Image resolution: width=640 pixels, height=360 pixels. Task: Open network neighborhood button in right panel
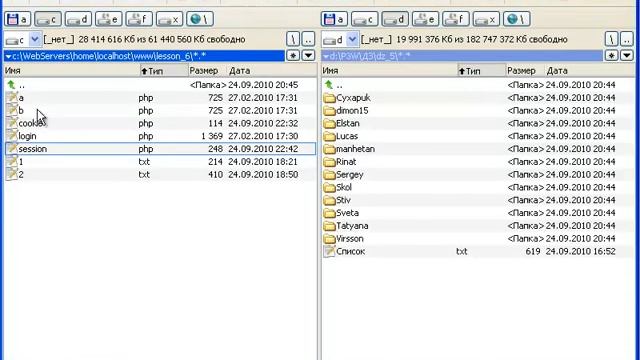point(516,19)
